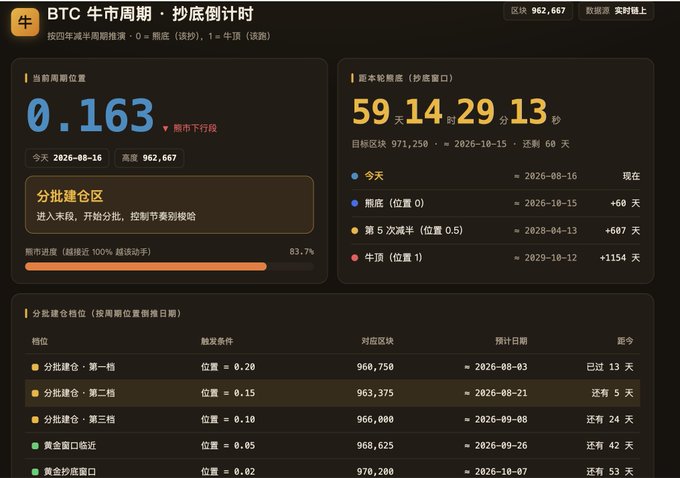This screenshot has width=680, height=478.
Task: Click the 高度 962,667 chip
Action: pyautogui.click(x=149, y=158)
